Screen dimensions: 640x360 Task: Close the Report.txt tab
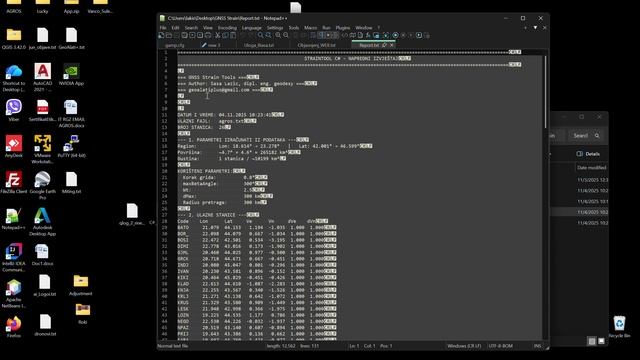point(391,45)
